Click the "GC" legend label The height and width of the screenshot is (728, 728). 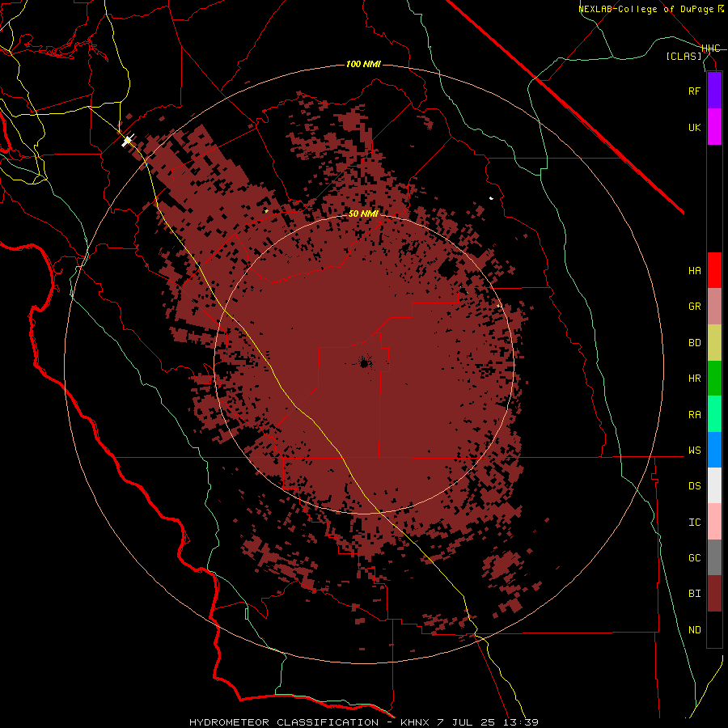click(x=694, y=558)
